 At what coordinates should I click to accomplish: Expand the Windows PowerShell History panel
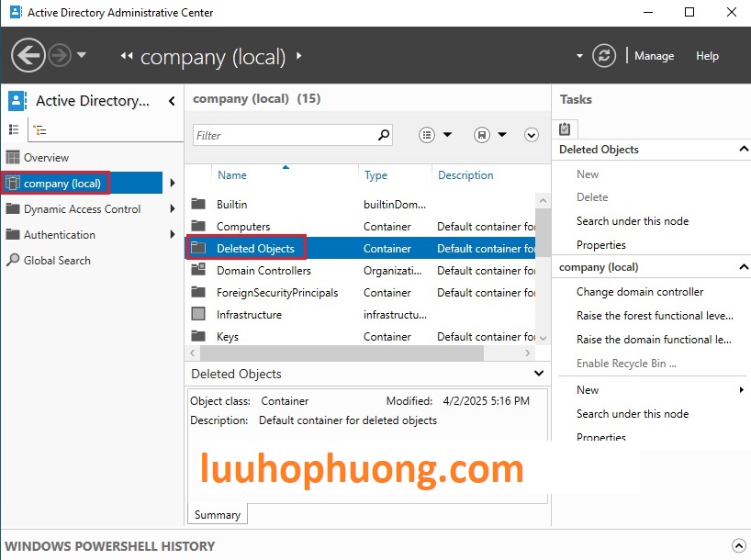pos(738,546)
